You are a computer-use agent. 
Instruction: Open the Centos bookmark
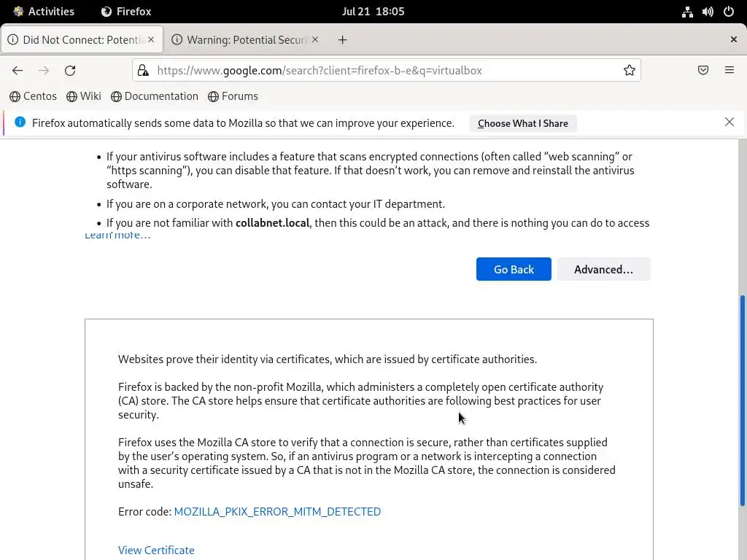point(33,96)
